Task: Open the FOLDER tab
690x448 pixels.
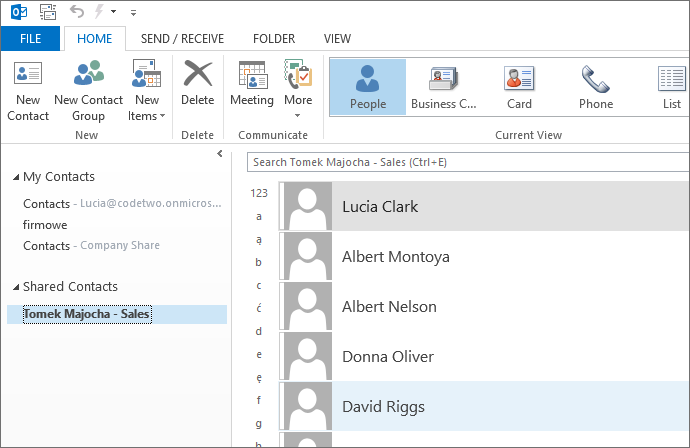Action: point(274,39)
